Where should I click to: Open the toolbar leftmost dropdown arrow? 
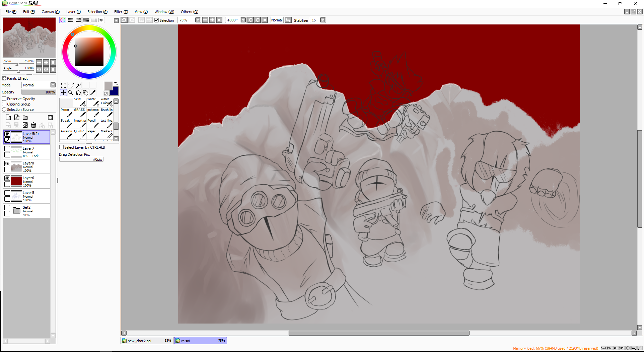116,20
